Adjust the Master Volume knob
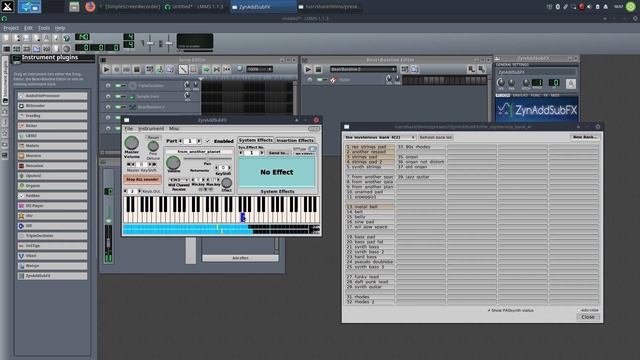The image size is (640, 360). click(x=131, y=143)
